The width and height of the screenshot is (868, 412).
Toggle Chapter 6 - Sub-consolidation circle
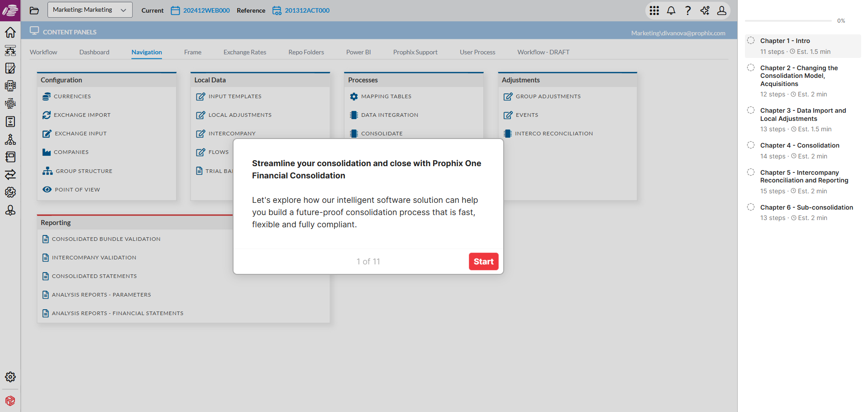coord(751,207)
